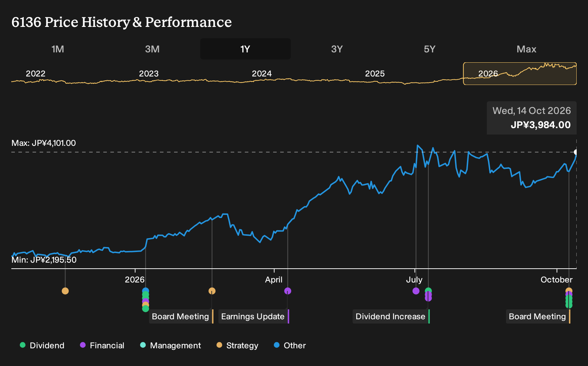This screenshot has height=366, width=588.
Task: Toggle the Strategy legend filter
Action: pyautogui.click(x=237, y=345)
